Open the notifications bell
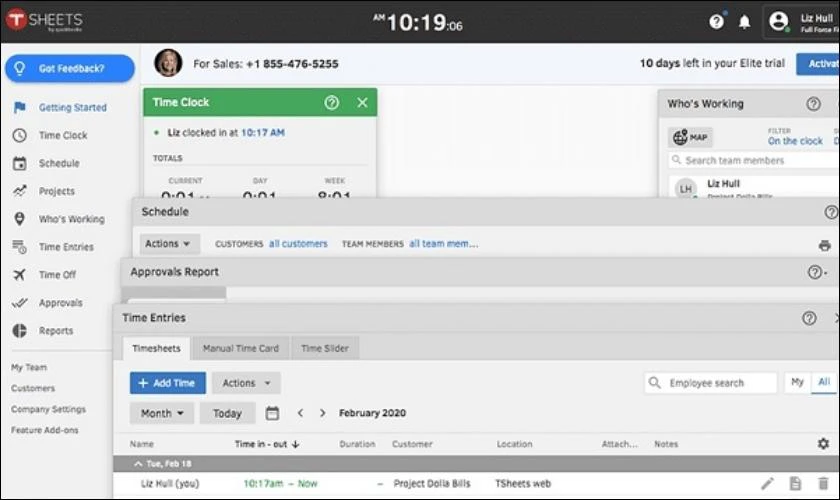 point(745,22)
